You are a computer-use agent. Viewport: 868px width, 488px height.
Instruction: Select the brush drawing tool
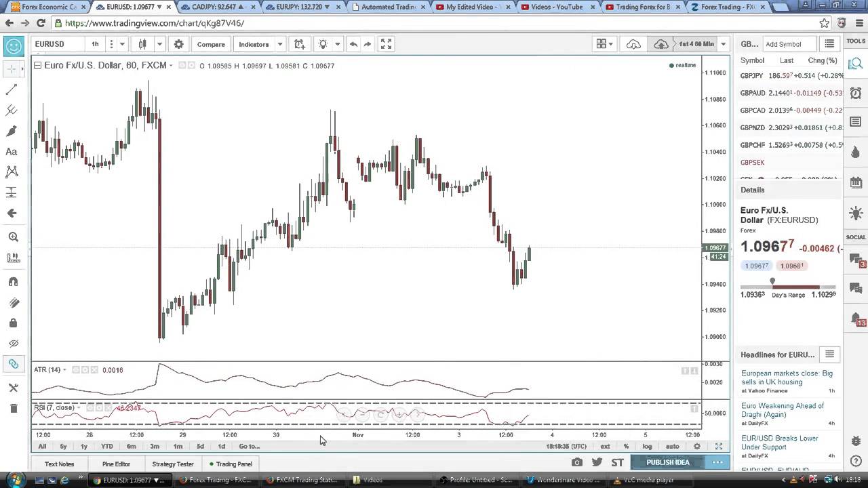point(12,131)
